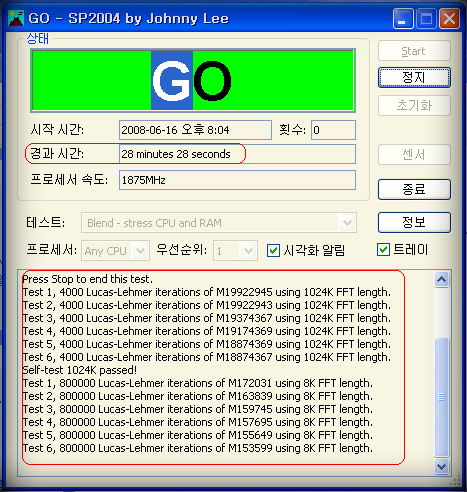Click log line with M172031
467x492 pixels.
point(198,383)
